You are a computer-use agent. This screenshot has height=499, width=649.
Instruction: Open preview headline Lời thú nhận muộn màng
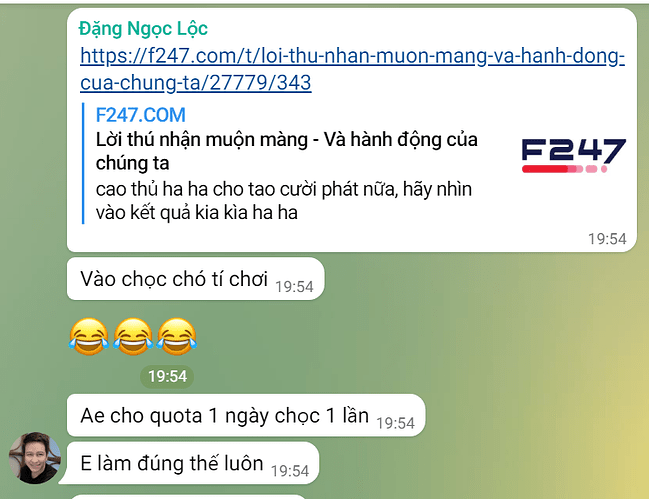click(286, 151)
